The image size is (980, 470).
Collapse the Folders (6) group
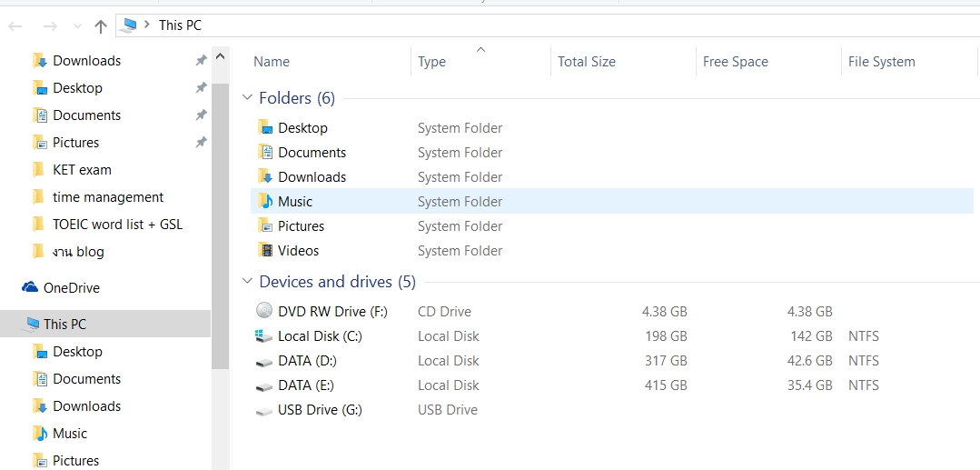click(x=247, y=98)
